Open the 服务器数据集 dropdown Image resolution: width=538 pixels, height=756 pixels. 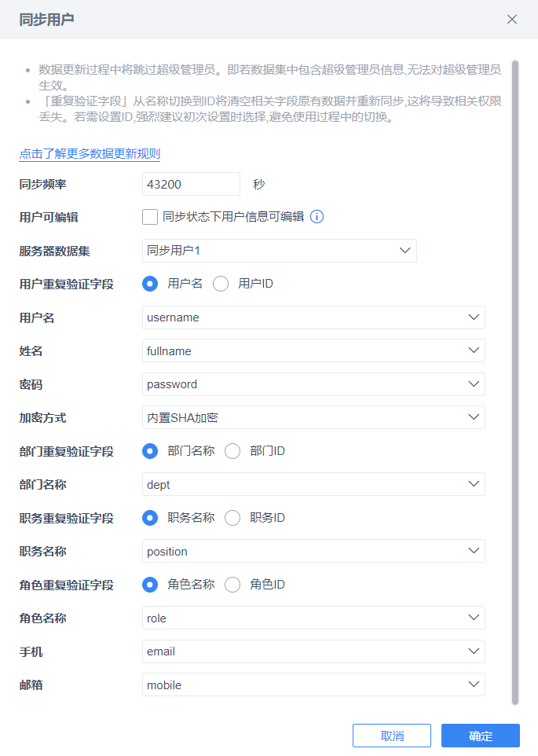(279, 251)
